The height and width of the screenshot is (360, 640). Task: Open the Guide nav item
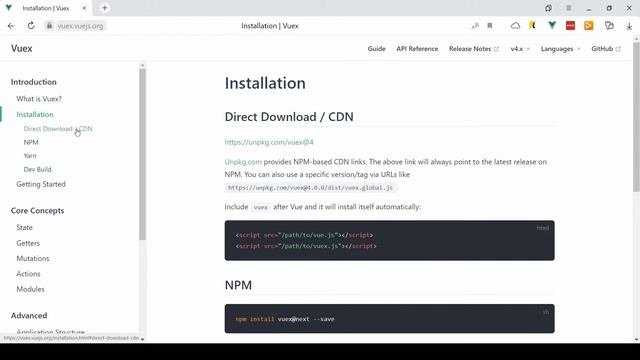click(x=376, y=49)
